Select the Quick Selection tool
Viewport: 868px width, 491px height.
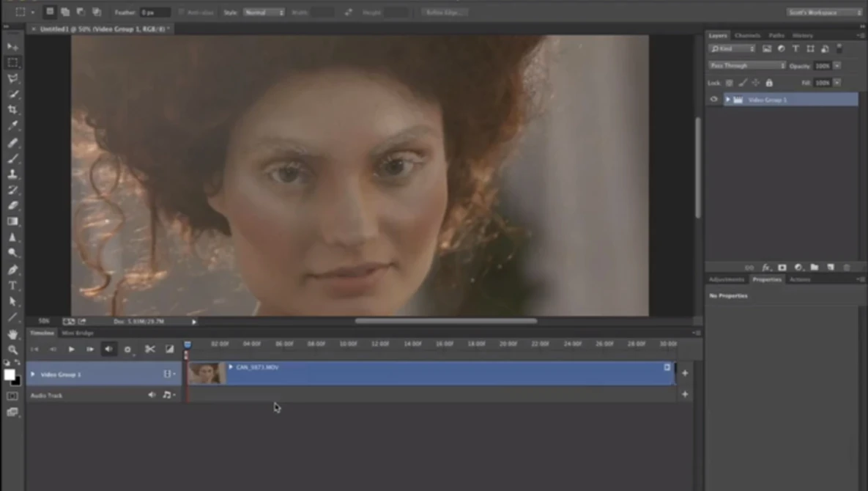(12, 94)
